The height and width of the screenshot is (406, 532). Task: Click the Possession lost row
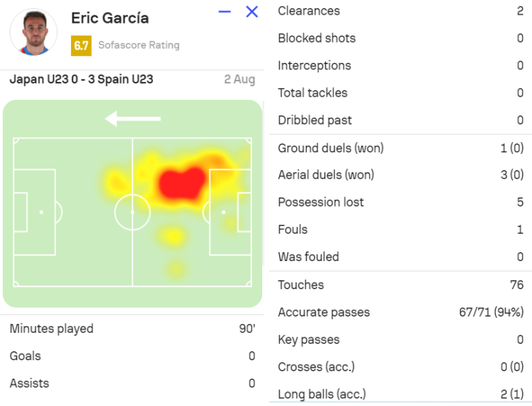pyautogui.click(x=400, y=203)
